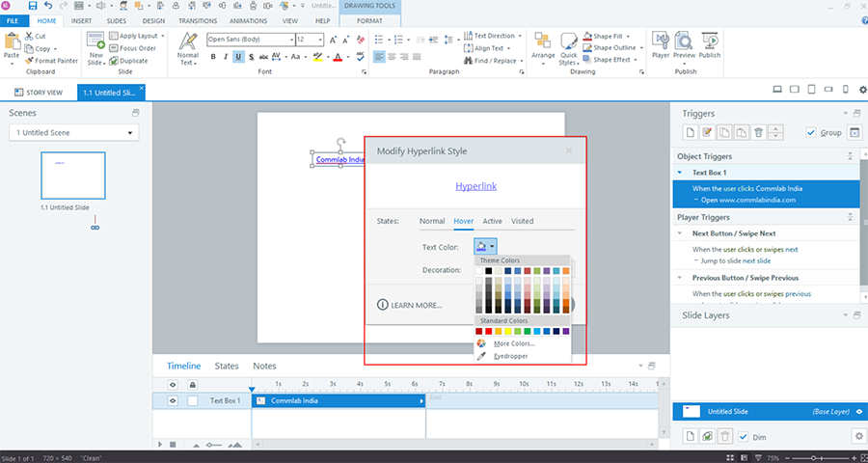The image size is (868, 463).
Task: Click the Edit trigger icon
Action: tap(707, 132)
